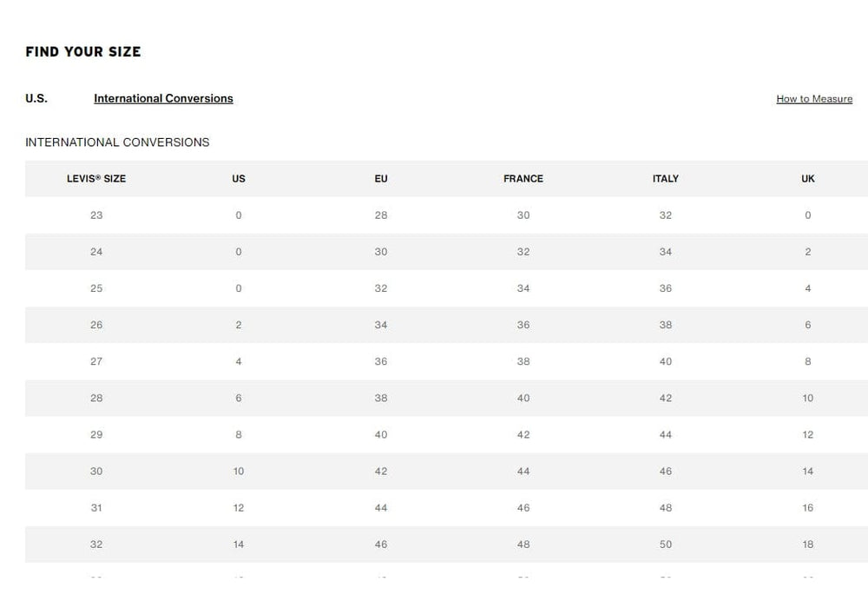Click the Italy value 46 for size 30

pyautogui.click(x=665, y=471)
